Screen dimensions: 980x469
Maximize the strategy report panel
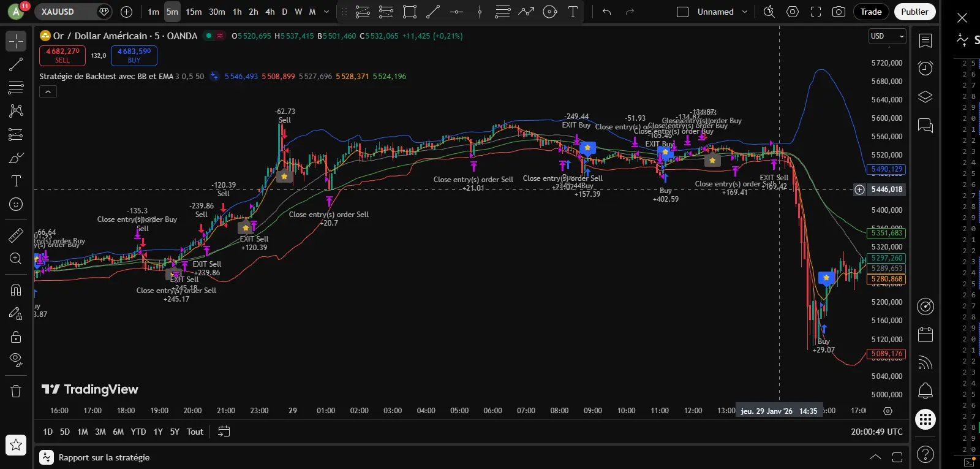coord(897,457)
